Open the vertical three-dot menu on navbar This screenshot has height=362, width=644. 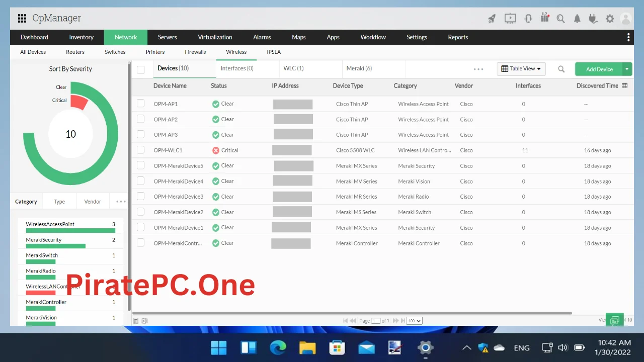(x=628, y=37)
